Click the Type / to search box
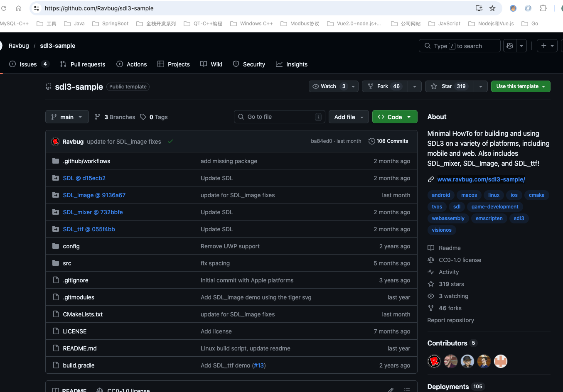 point(460,46)
